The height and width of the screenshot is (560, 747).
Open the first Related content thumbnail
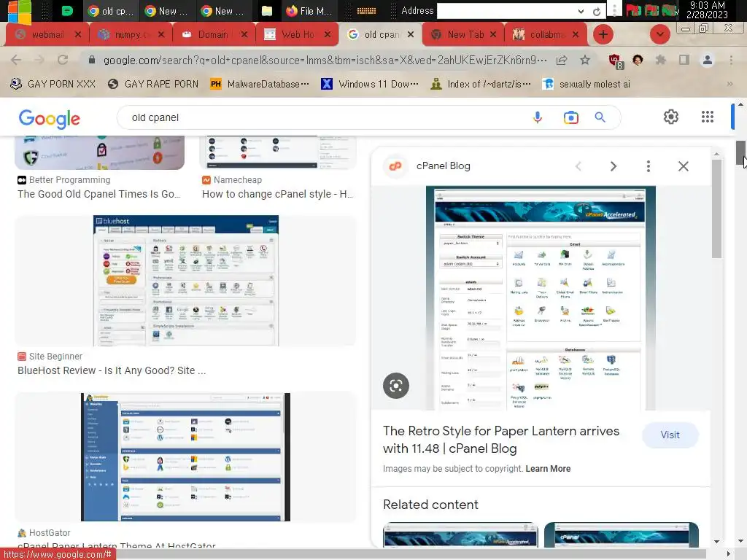coord(461,534)
